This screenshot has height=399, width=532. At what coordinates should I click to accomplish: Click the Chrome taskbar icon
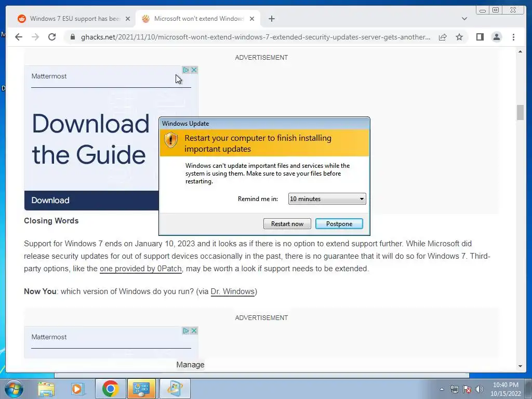110,389
